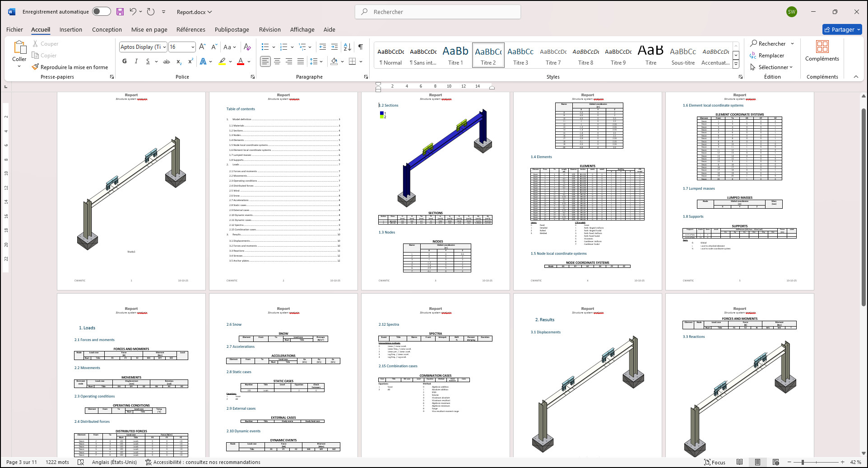This screenshot has height=468, width=868.
Task: Expand the Styles gallery list
Action: pyautogui.click(x=736, y=64)
